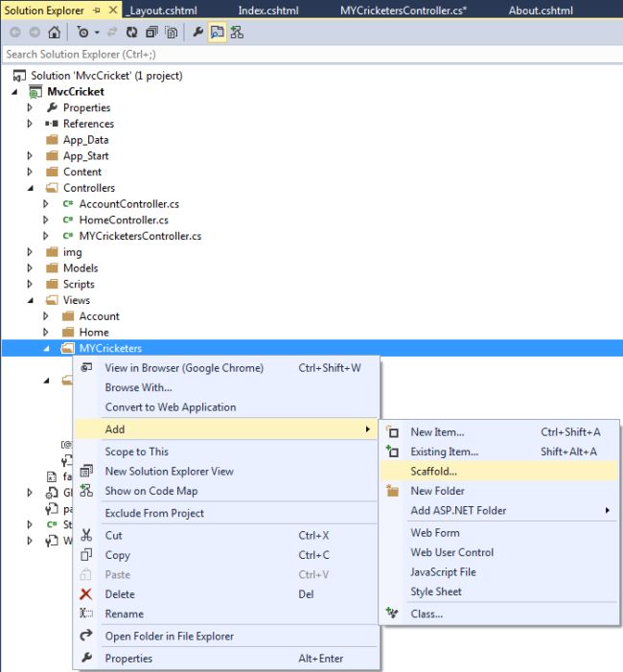Click Delete in the context menu

[226, 594]
